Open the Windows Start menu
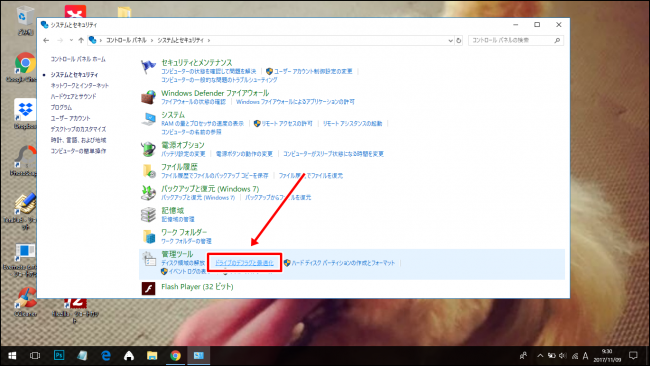This screenshot has height=366, width=650. 12,356
